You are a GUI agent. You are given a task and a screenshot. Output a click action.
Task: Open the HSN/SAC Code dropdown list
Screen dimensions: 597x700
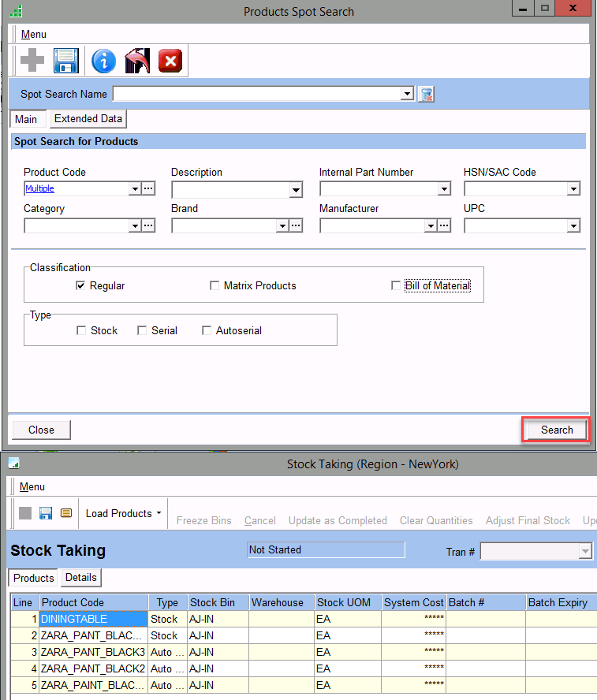coord(573,189)
